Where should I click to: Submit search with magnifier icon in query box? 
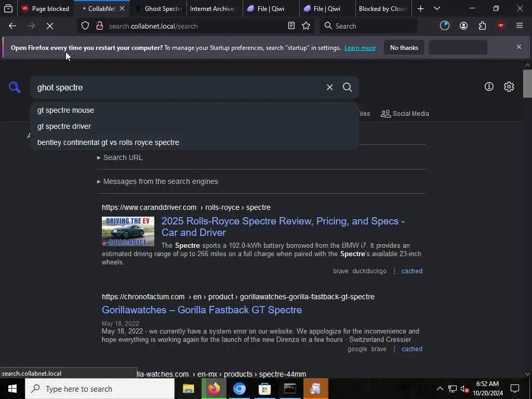pyautogui.click(x=347, y=87)
